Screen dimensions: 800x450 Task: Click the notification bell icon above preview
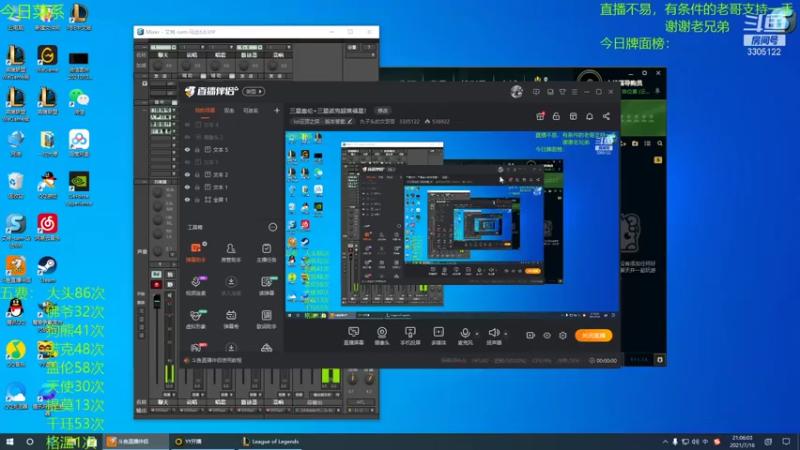coord(589,116)
